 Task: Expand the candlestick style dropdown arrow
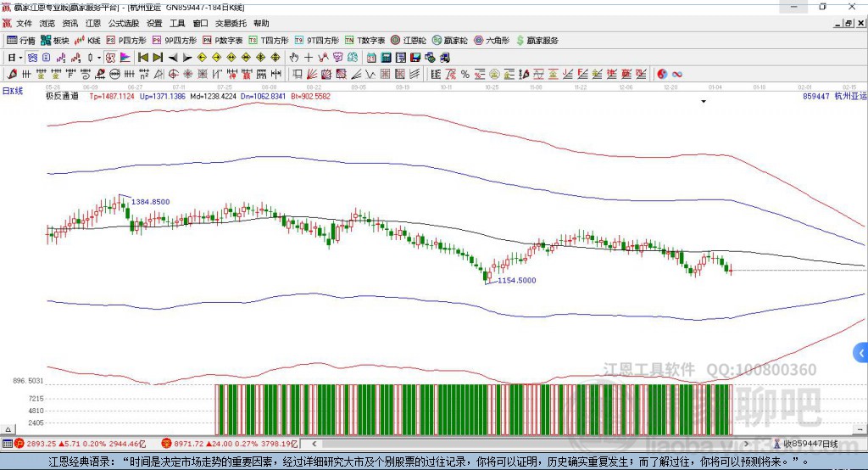(98, 58)
